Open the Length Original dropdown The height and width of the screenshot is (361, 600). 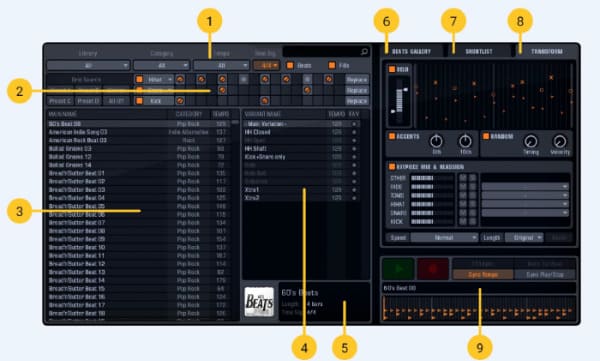coord(524,238)
